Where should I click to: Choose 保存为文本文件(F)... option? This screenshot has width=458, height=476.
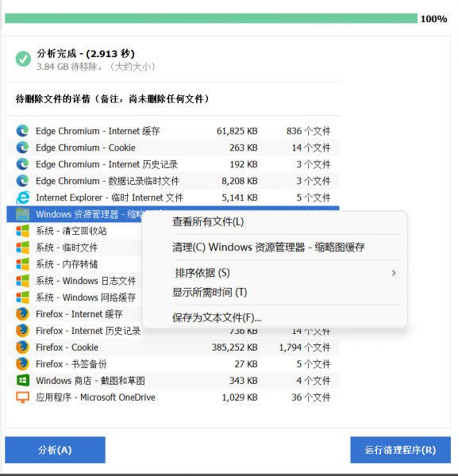pyautogui.click(x=217, y=318)
